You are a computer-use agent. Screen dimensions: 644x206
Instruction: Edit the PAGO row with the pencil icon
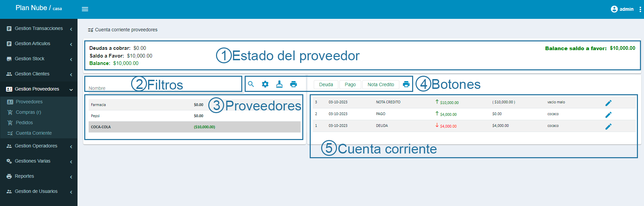coord(608,114)
